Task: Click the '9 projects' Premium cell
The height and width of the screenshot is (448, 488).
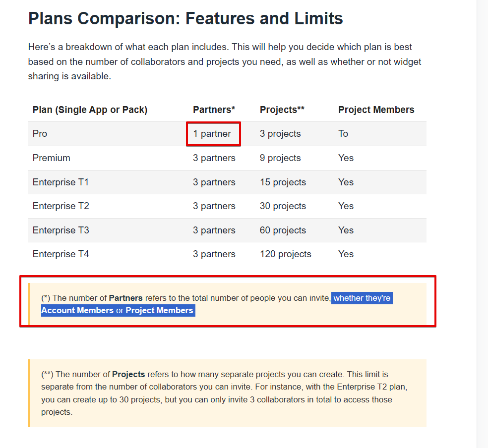Action: pos(280,158)
